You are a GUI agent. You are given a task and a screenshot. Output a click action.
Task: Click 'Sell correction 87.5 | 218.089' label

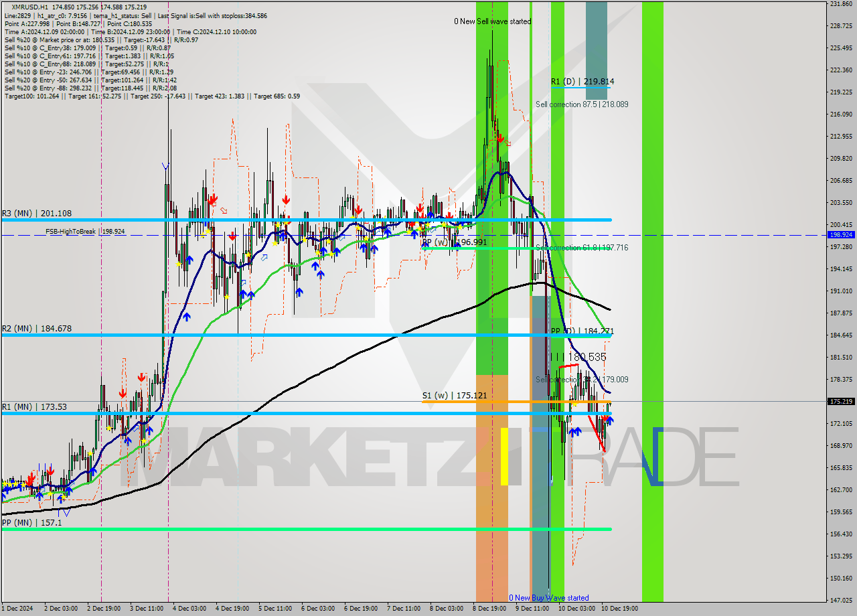[582, 104]
